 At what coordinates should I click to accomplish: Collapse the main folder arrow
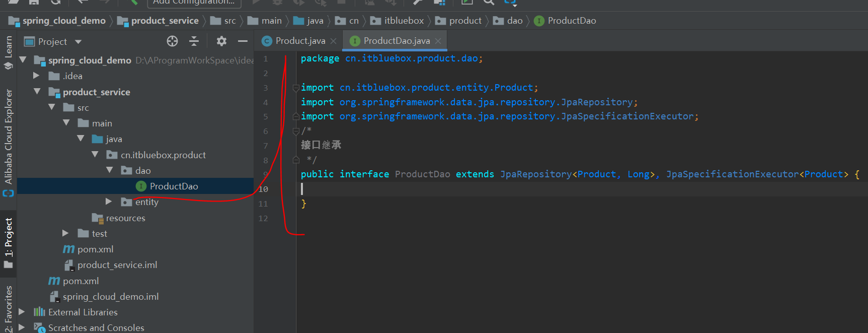pyautogui.click(x=66, y=122)
